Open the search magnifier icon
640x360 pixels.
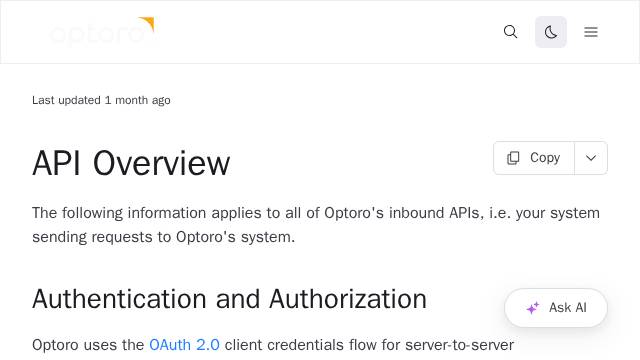[510, 32]
